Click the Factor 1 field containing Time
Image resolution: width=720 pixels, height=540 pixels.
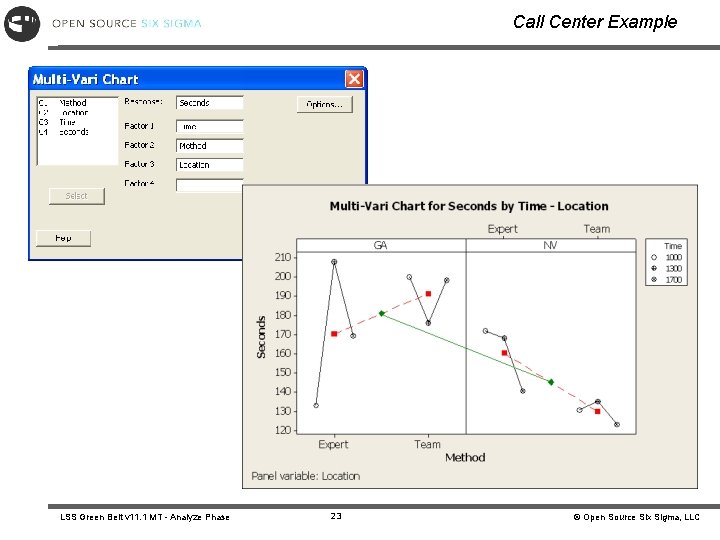click(x=210, y=126)
